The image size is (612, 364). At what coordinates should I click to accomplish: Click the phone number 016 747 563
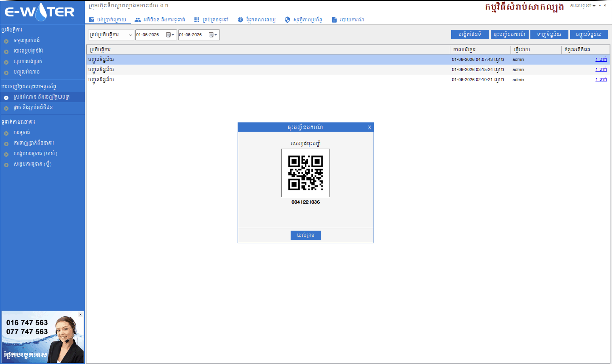[27, 323]
